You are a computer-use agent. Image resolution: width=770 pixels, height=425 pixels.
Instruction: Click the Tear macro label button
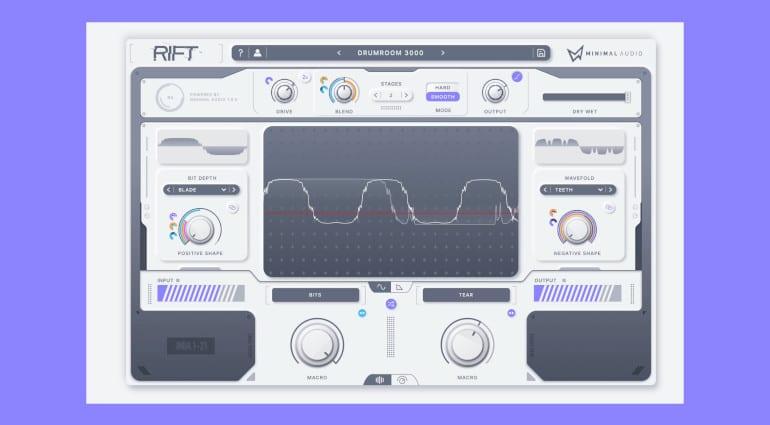point(466,295)
